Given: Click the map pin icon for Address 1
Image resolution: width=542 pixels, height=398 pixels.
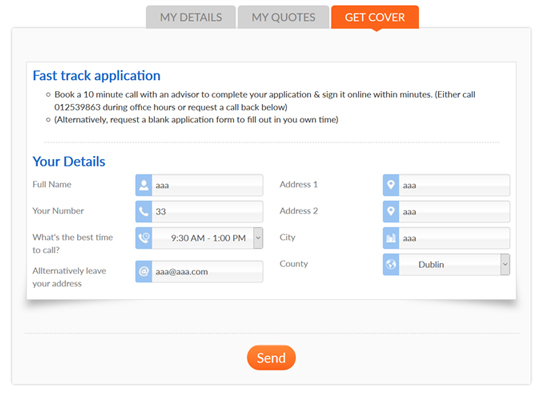Looking at the screenshot, I should (391, 185).
